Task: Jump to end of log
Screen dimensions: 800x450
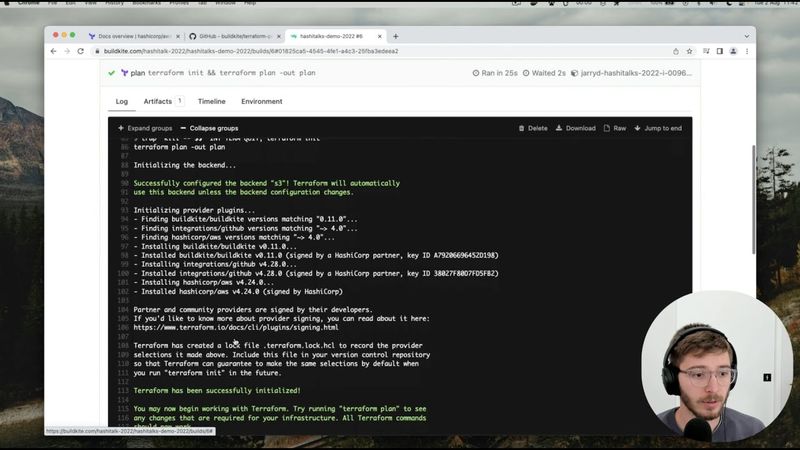Action: tap(658, 128)
